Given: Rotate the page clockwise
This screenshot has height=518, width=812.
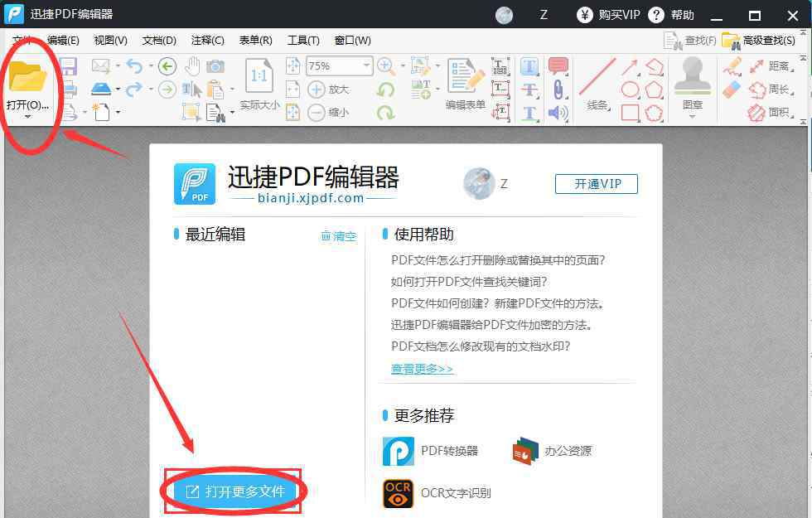Looking at the screenshot, I should pyautogui.click(x=386, y=113).
